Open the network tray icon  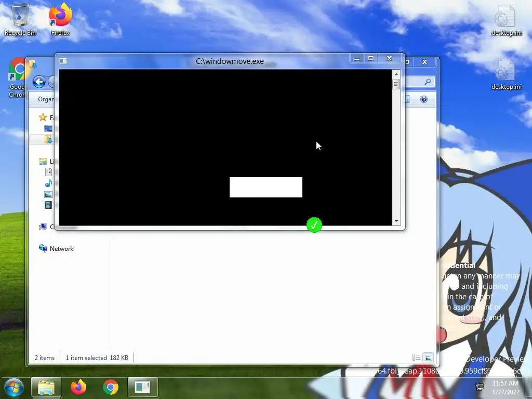(x=480, y=387)
